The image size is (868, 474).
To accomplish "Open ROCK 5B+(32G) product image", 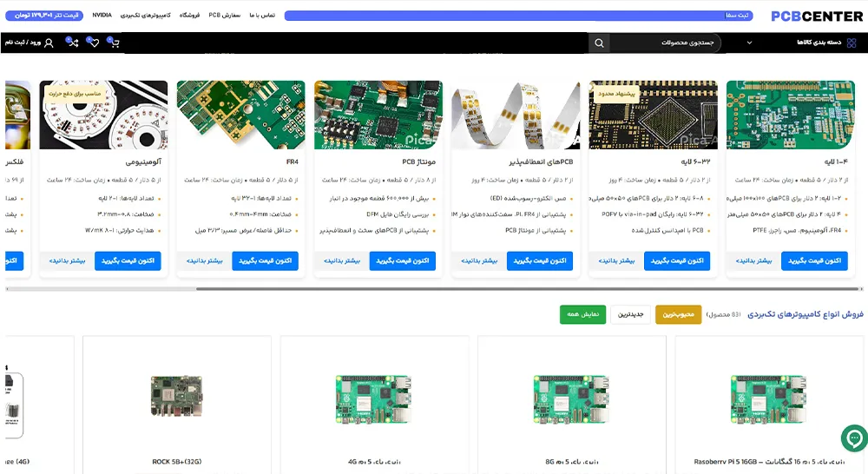I will tap(176, 397).
